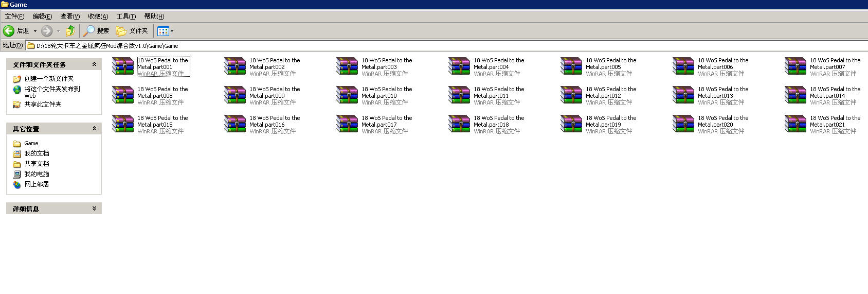Screen dimensions: 868x294
Task: Open the Back history dropdown arrow
Action: click(35, 31)
